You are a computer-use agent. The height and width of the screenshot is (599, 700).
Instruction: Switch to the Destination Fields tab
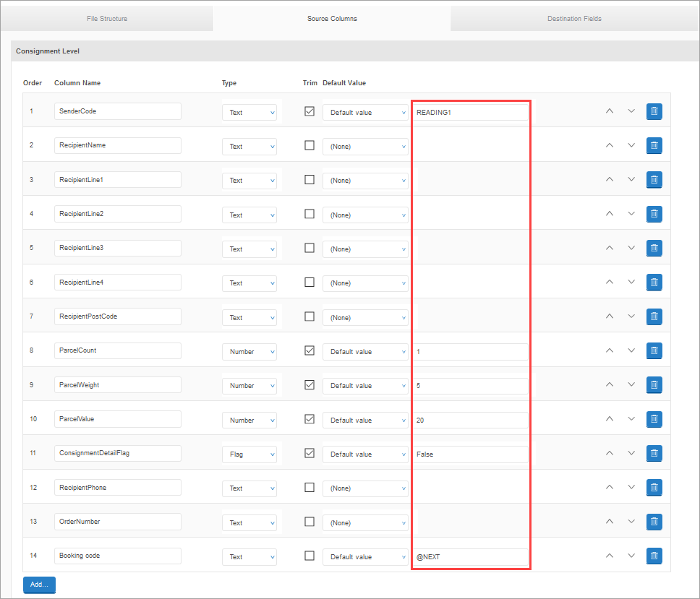tap(574, 19)
